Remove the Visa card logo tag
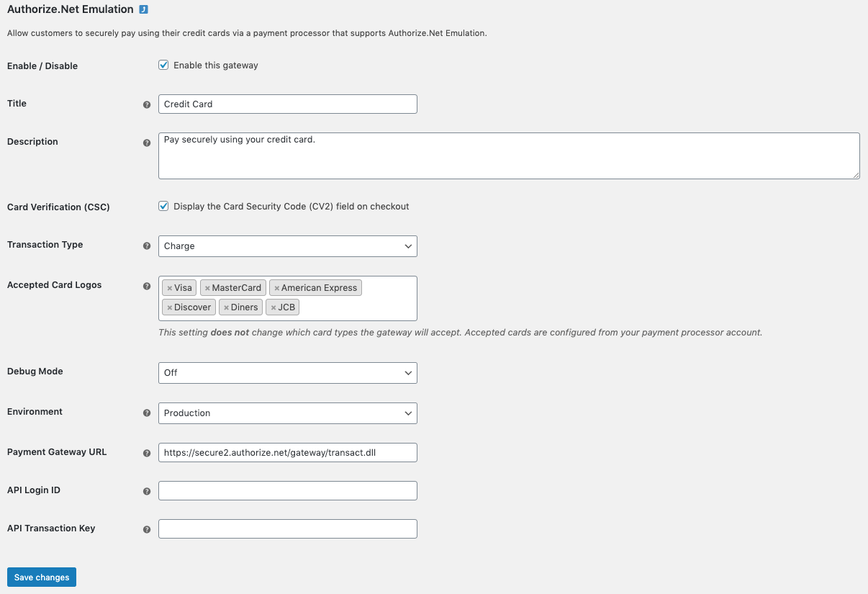 [x=168, y=287]
